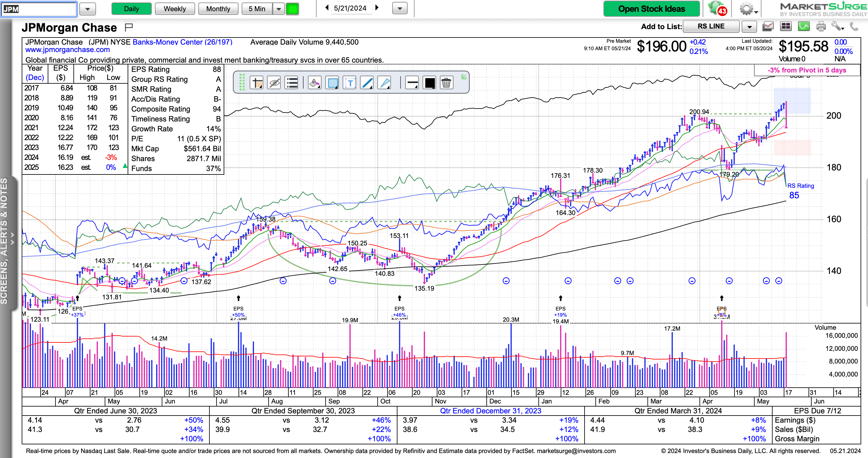
Task: Switch to the Weekly chart tab
Action: 174,9
